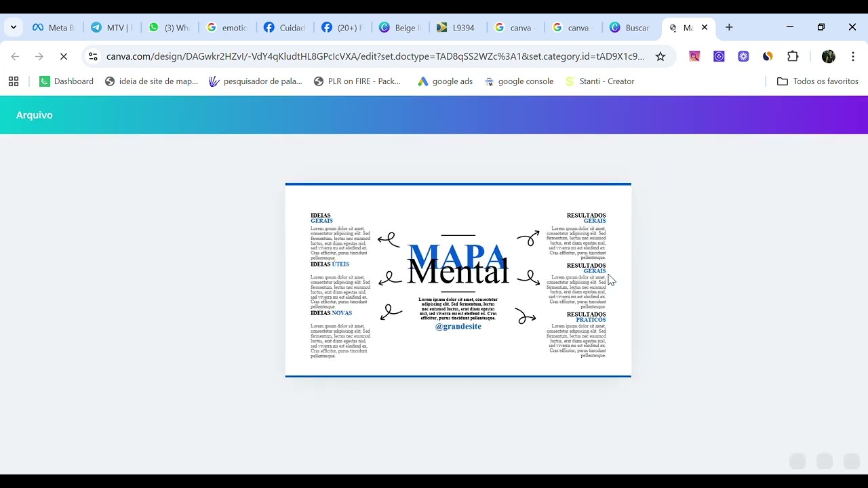Select the IDEIAS ÚTEIS heading

point(330,264)
